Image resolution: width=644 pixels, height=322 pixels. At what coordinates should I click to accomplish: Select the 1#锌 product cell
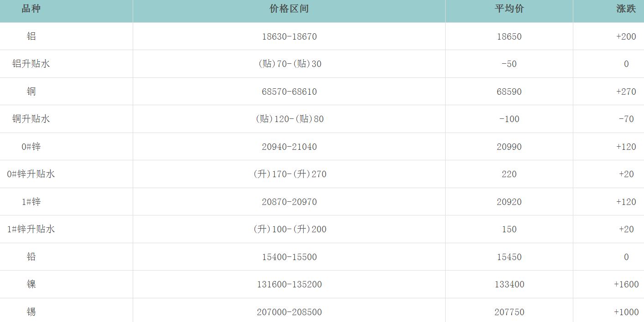tap(31, 202)
